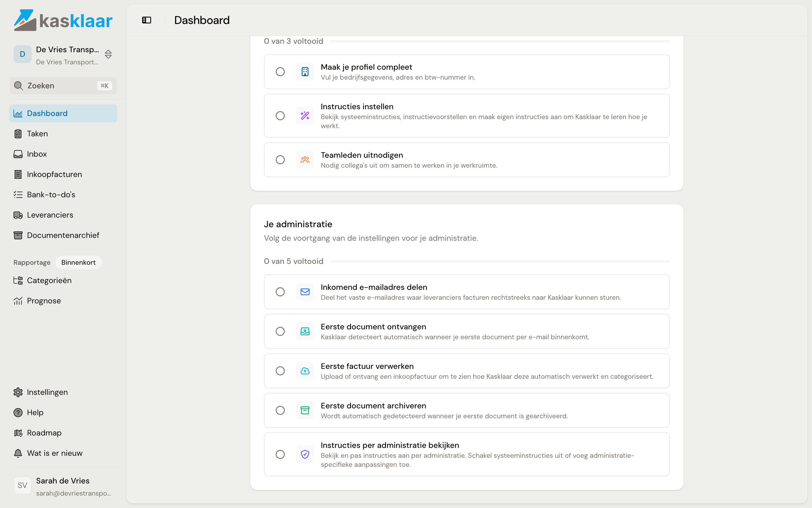Click the truck icon for Leveranciers

(18, 215)
